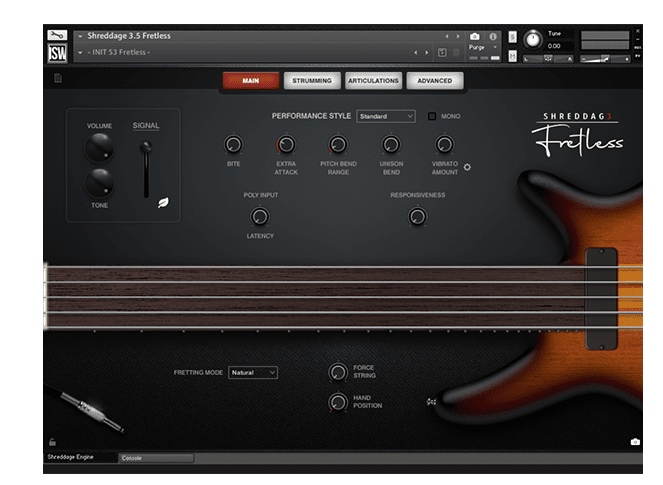663x485 pixels.
Task: Click the Unison Bend knob
Action: coord(391,145)
